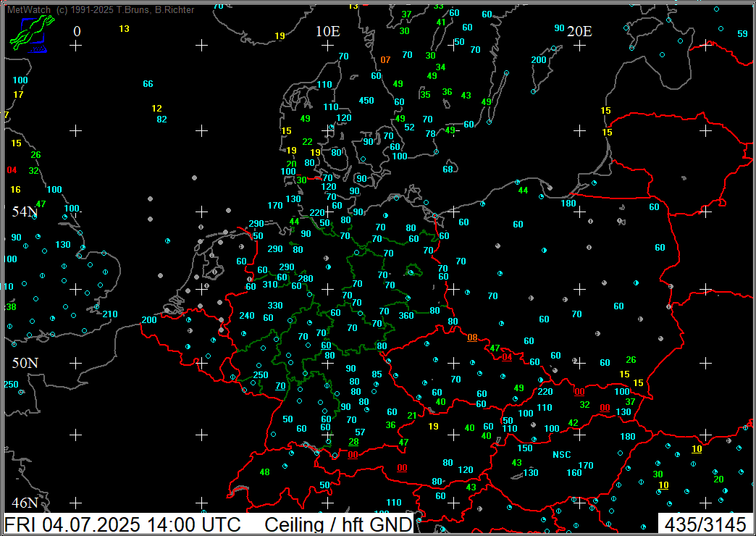Image resolution: width=756 pixels, height=536 pixels.
Task: Click the 10E longitude label
Action: pos(328,31)
